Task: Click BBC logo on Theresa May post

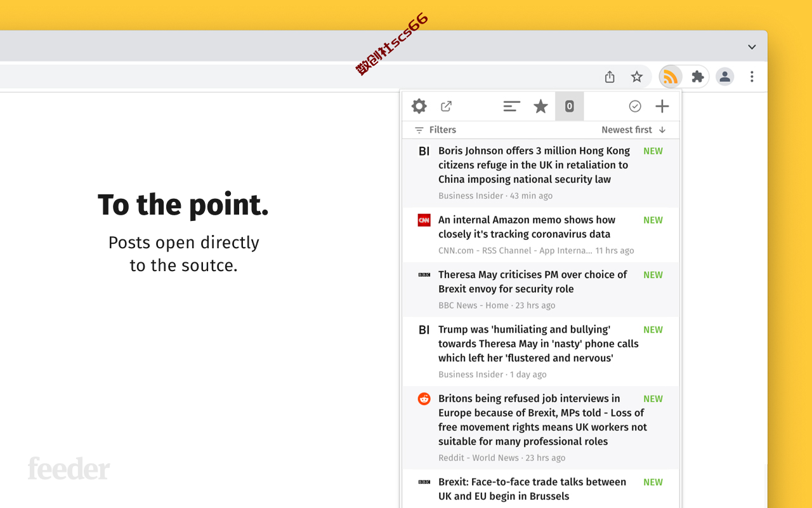Action: [x=424, y=275]
